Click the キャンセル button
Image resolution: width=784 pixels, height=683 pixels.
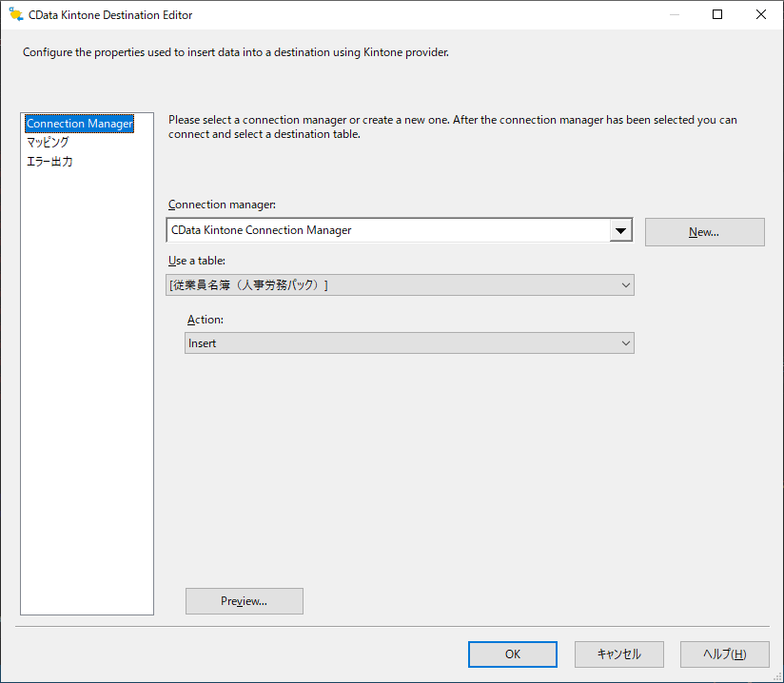tap(618, 654)
